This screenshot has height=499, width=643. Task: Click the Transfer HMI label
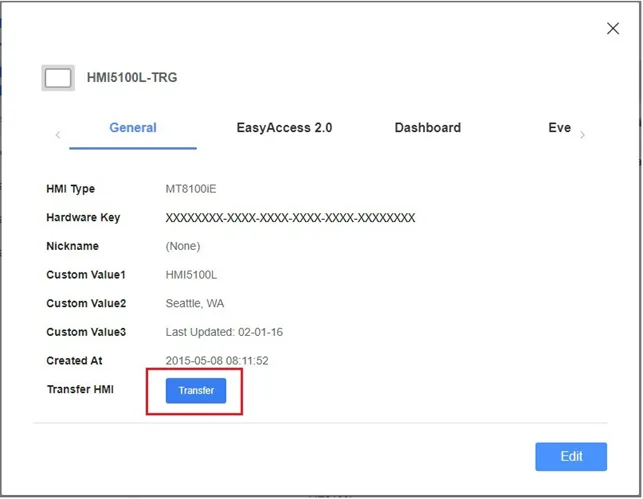(x=80, y=389)
